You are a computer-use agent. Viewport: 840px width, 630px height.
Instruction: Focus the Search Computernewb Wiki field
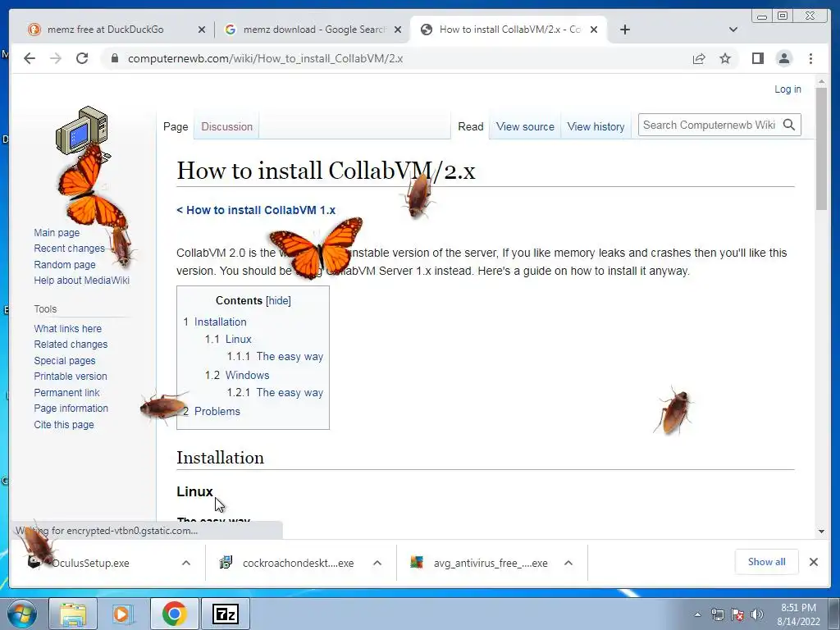pyautogui.click(x=710, y=125)
